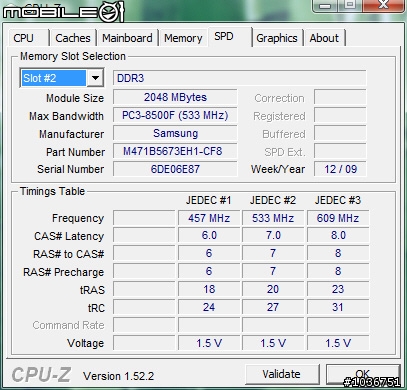Click the empty Buffered field

click(340, 133)
